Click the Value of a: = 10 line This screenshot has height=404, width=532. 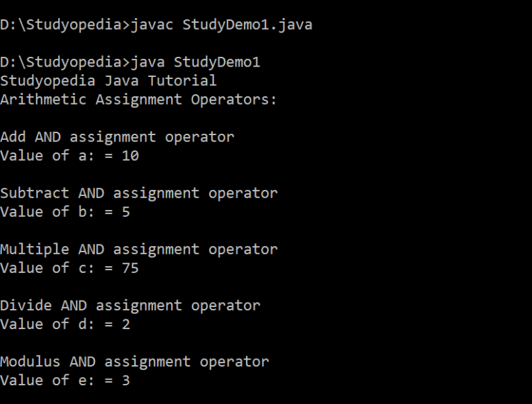tap(69, 156)
